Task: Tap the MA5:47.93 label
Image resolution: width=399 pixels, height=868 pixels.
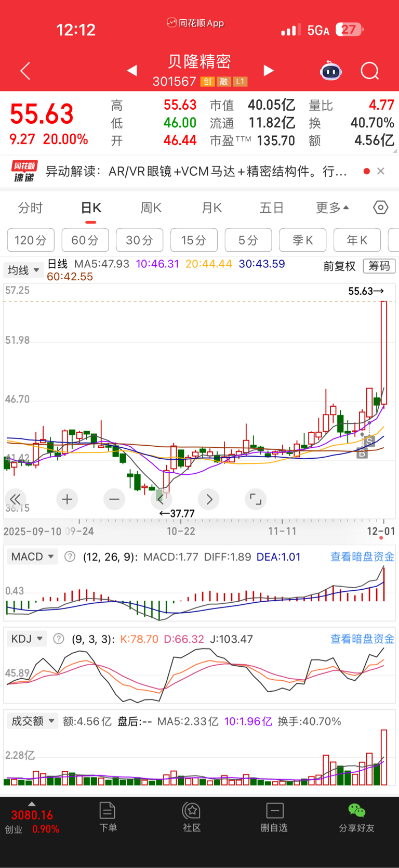Action: tap(102, 264)
